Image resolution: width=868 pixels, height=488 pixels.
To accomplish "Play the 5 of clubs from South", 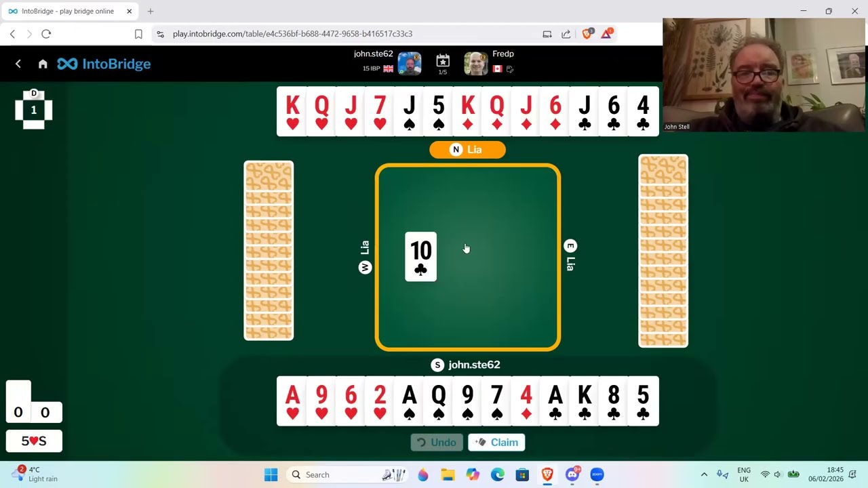I will coord(643,401).
